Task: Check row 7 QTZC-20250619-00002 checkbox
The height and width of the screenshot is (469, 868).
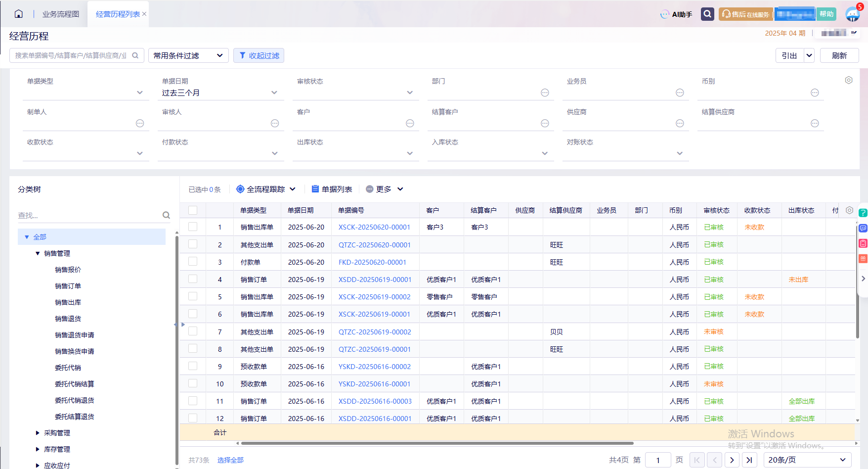Action: click(x=193, y=331)
